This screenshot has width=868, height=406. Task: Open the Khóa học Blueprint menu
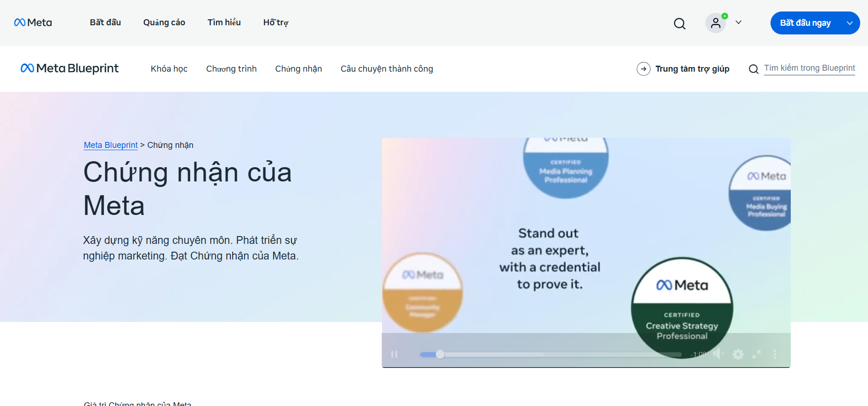coord(169,69)
